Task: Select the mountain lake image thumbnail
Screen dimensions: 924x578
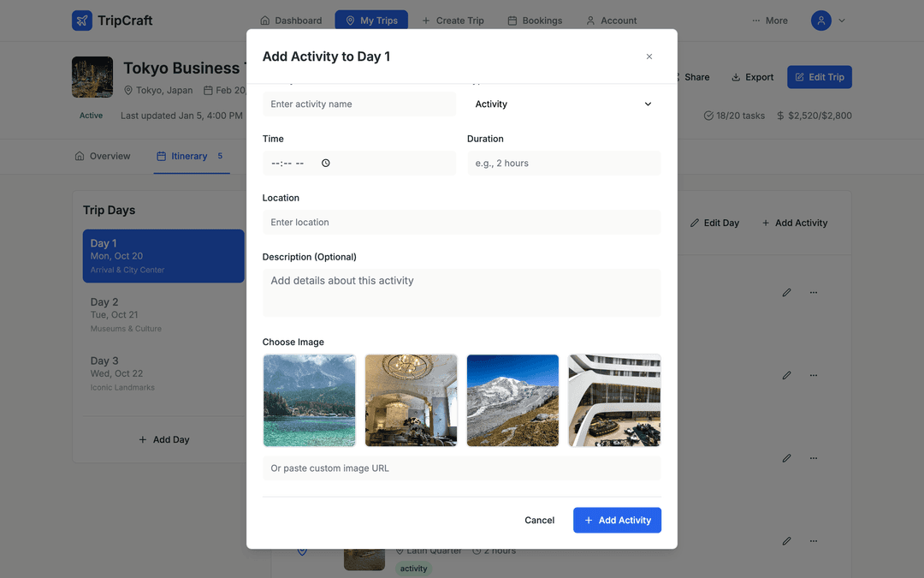Action: coord(309,400)
